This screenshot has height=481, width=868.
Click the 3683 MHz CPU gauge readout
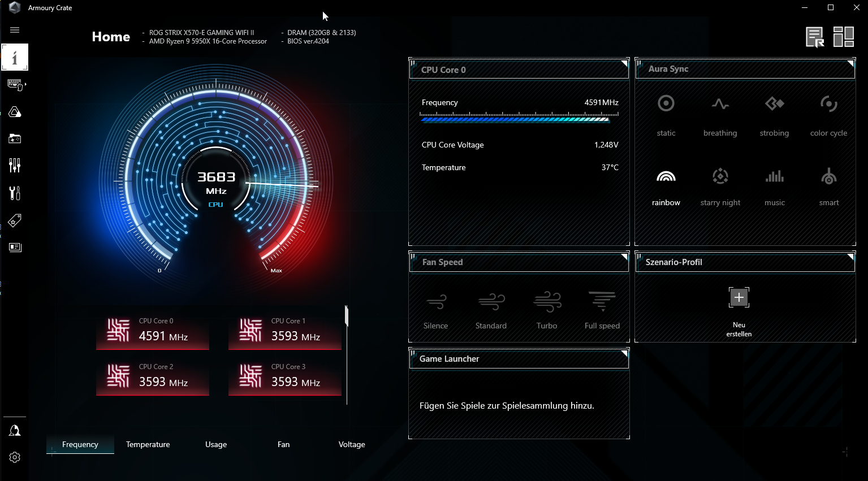pos(216,183)
